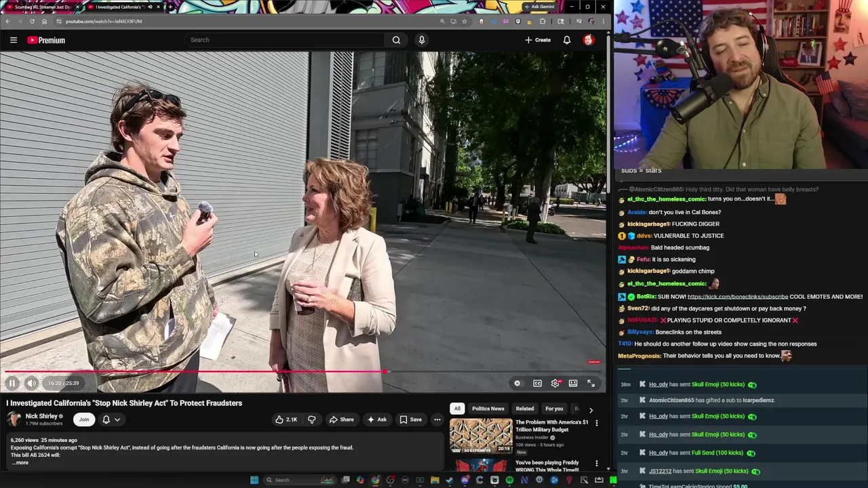868x488 pixels.
Task: Switch to theater mode
Action: tap(573, 383)
